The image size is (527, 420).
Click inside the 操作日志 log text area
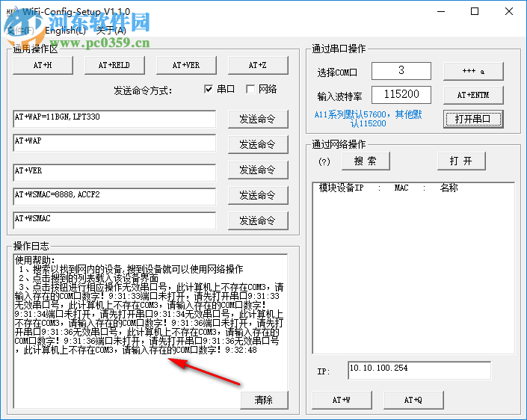click(150, 331)
